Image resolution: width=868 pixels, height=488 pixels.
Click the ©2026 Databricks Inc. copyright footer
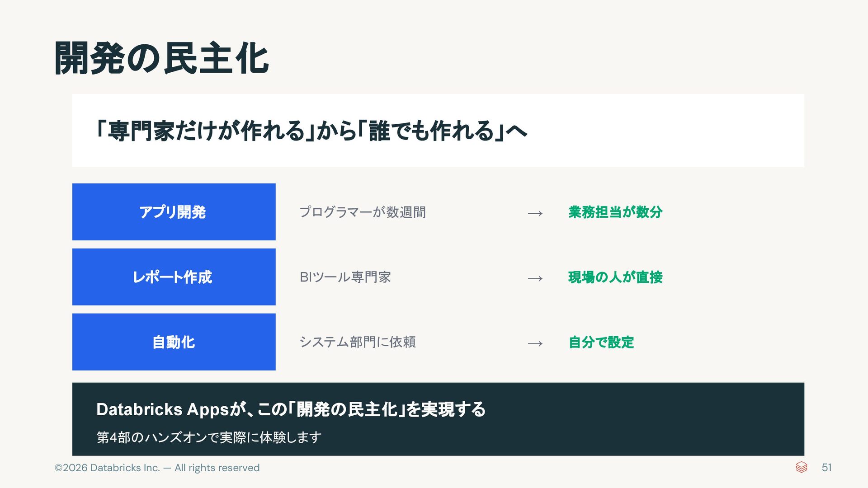[x=157, y=468]
